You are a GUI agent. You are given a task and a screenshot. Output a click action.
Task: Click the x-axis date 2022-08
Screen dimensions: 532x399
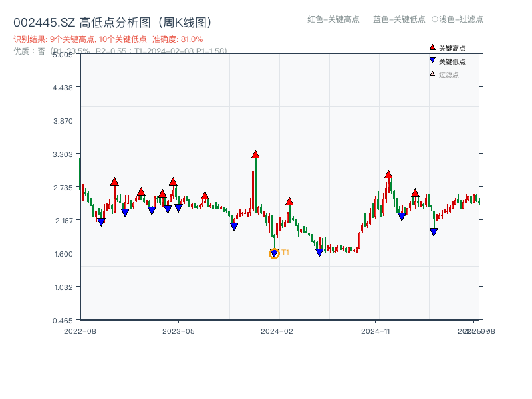pos(80,331)
